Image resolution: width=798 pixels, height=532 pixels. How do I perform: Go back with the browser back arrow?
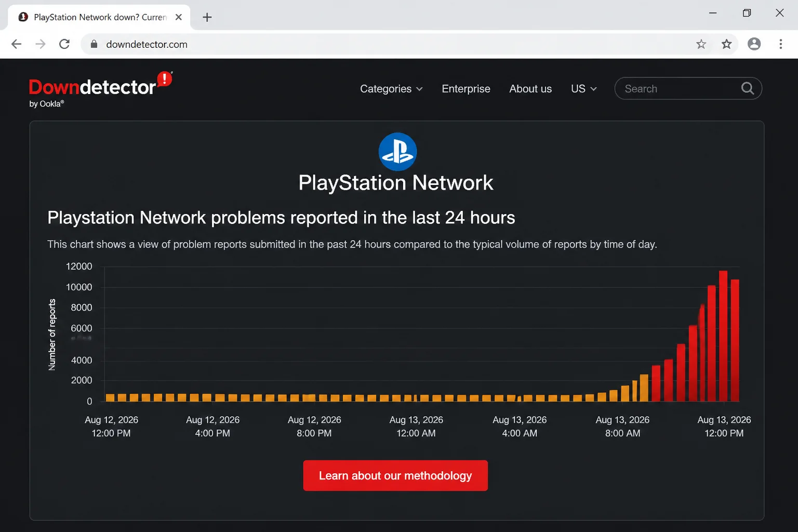pyautogui.click(x=16, y=44)
